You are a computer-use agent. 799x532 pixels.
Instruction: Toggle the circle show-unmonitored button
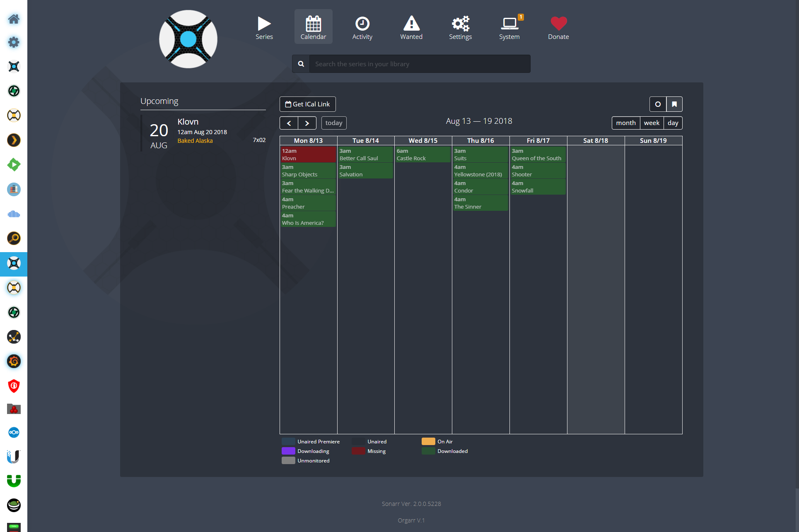[658, 104]
